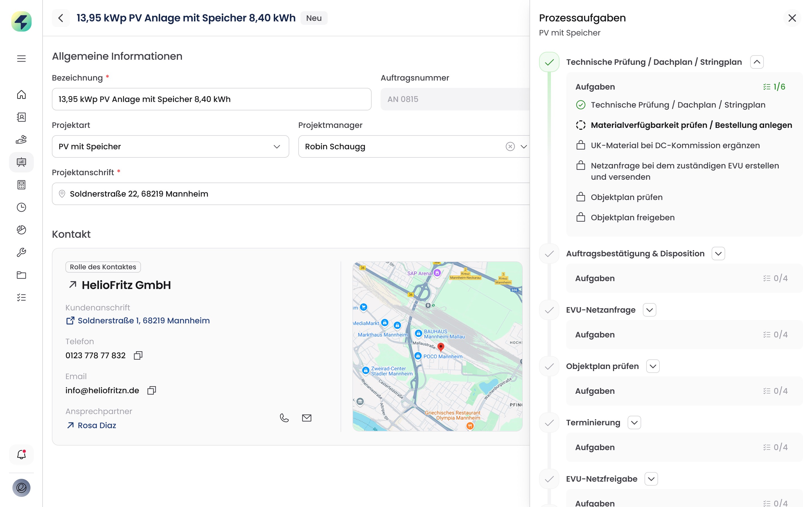
Task: Expand the EVU-Netzanfrage section
Action: tap(649, 310)
